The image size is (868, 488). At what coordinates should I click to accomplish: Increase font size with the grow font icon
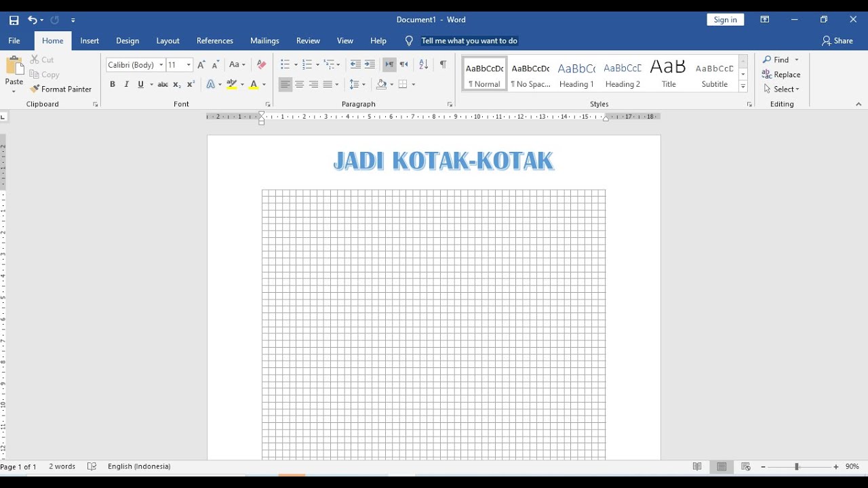201,65
